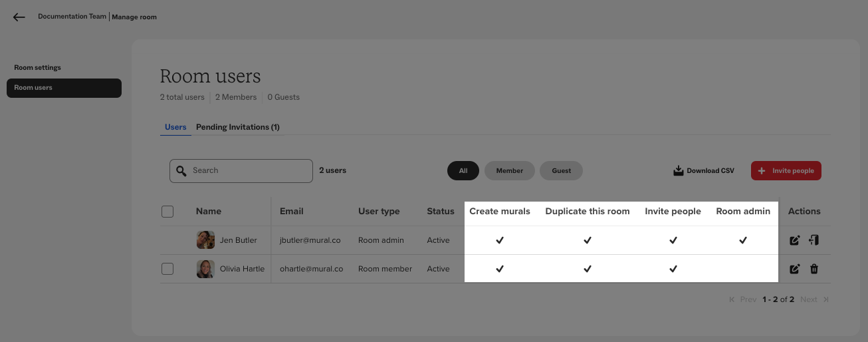The height and width of the screenshot is (342, 868).
Task: Click the search magnifier icon
Action: pos(181,171)
